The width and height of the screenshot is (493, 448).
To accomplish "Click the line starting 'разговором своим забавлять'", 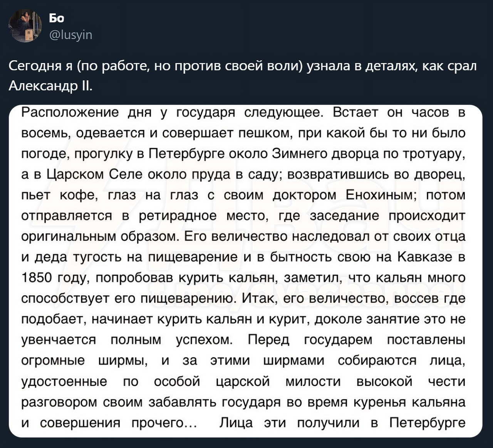I will (x=243, y=402).
